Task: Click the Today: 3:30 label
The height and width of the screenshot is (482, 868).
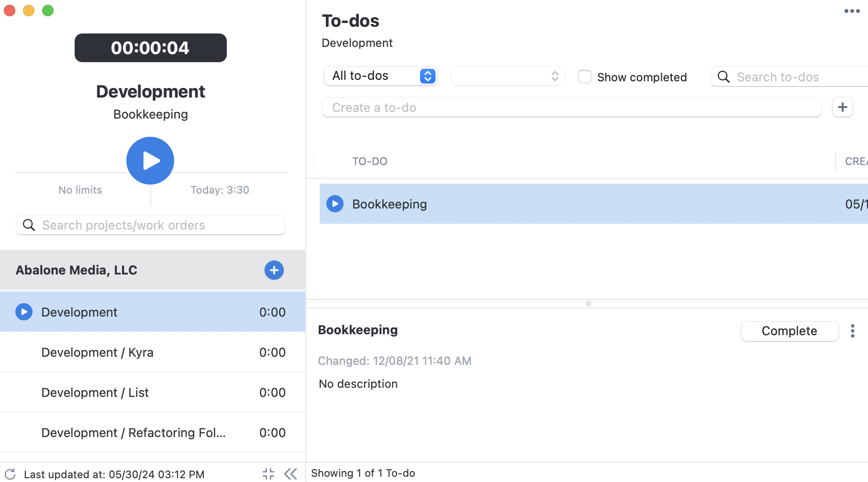Action: 220,190
